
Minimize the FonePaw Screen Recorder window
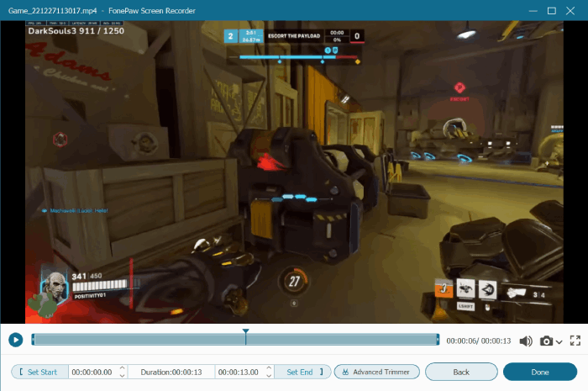[x=533, y=11]
